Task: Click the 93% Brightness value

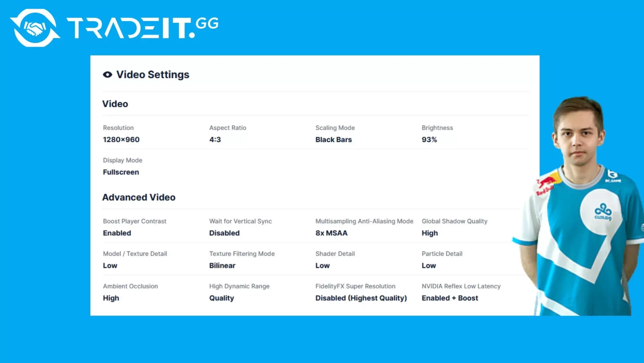Action: pyautogui.click(x=429, y=139)
